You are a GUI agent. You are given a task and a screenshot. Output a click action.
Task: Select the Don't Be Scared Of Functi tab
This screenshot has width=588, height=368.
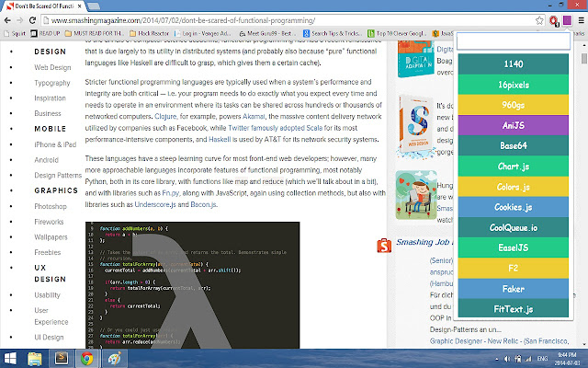pyautogui.click(x=44, y=6)
